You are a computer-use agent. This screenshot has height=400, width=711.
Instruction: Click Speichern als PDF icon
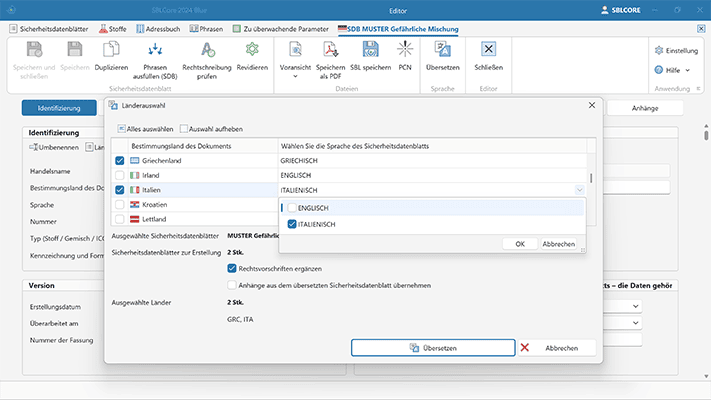pyautogui.click(x=329, y=51)
